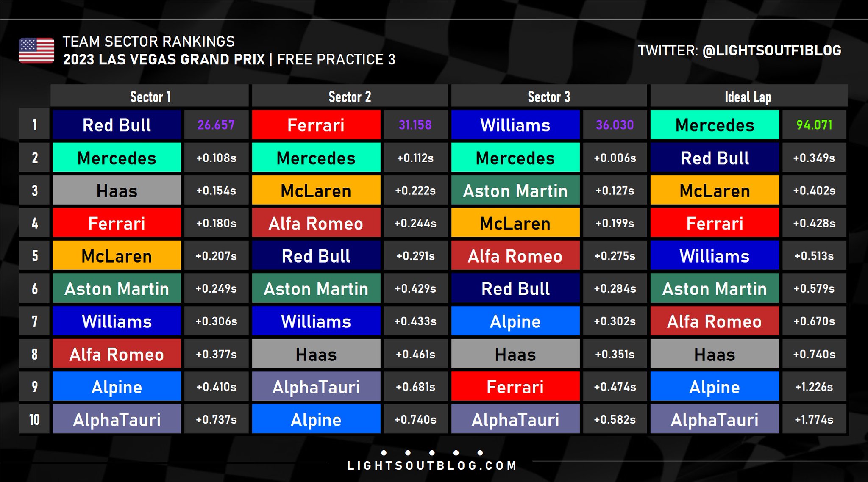This screenshot has width=868, height=482.
Task: Select the Sector 2 column header
Action: point(350,97)
